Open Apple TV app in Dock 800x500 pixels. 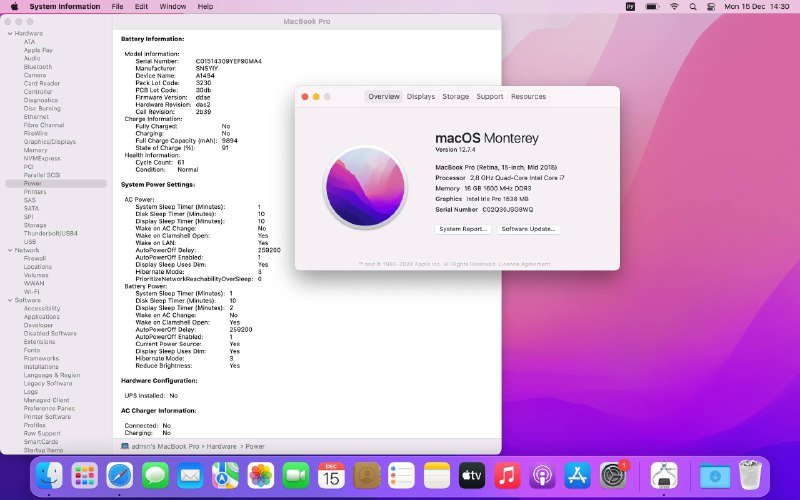tap(472, 476)
